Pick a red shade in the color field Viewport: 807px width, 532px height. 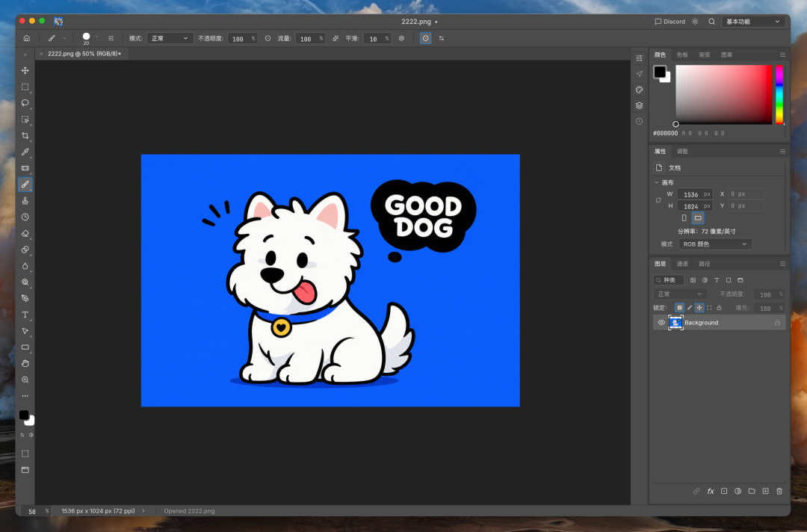pos(723,94)
